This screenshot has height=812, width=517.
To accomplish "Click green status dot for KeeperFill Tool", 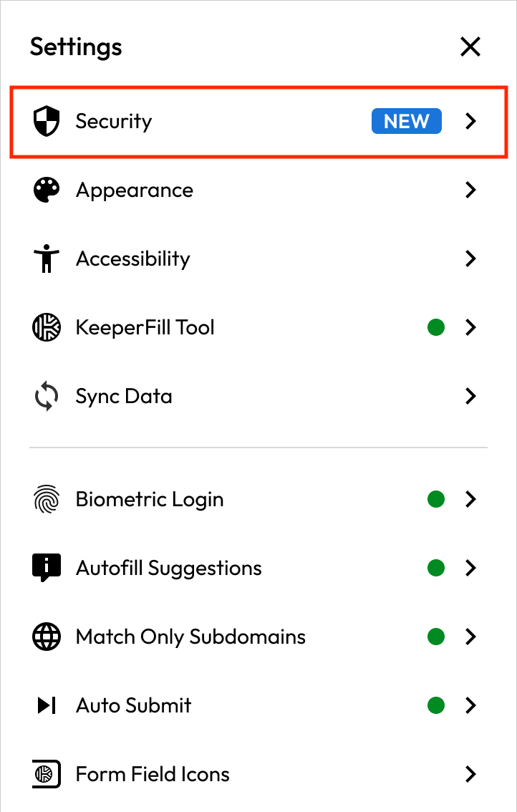I will [435, 327].
